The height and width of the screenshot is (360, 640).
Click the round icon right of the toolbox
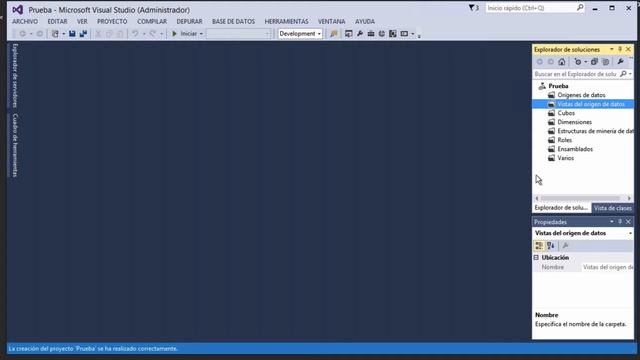[382, 34]
